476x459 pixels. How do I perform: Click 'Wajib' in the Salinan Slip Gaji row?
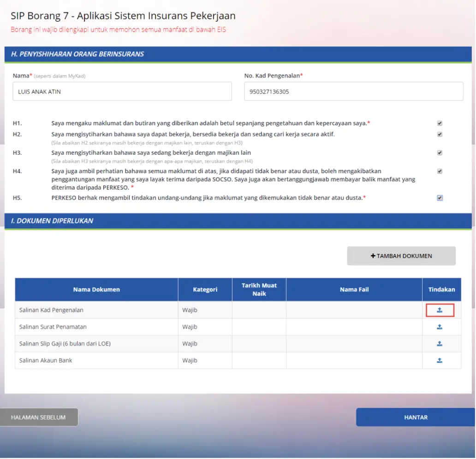click(x=190, y=343)
